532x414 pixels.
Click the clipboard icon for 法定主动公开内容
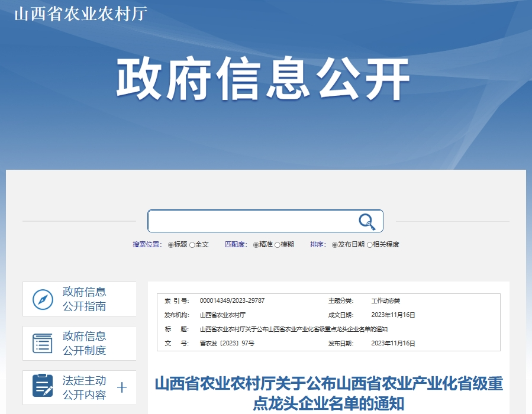43,387
